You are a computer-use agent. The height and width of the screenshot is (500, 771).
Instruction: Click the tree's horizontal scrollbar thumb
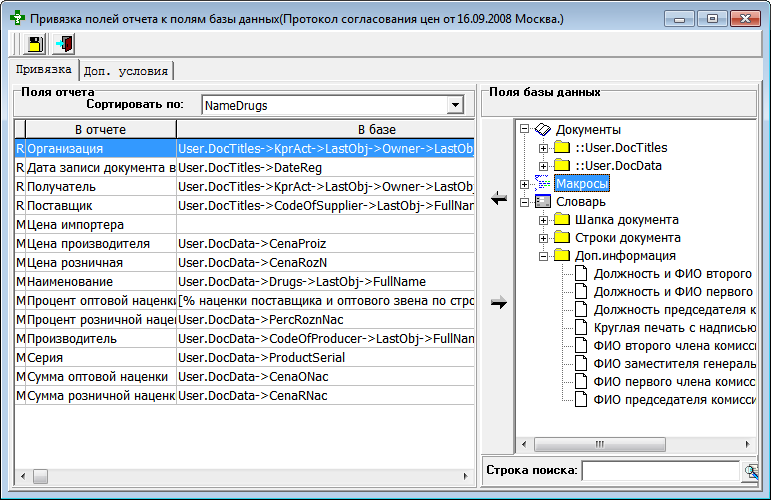599,442
